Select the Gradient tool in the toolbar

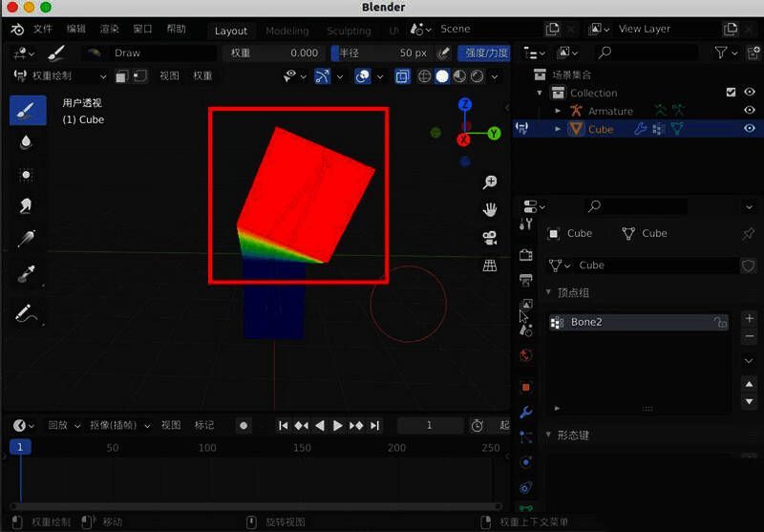[x=27, y=240]
